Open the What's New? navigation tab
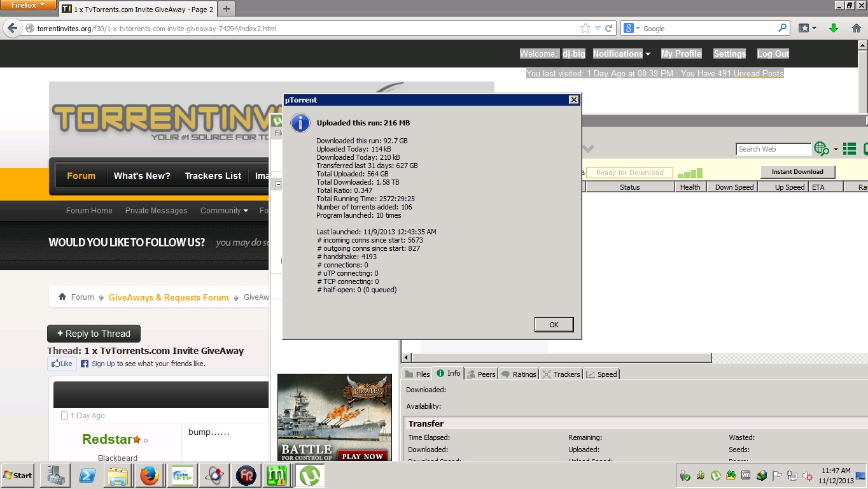This screenshot has width=868, height=489. (142, 176)
